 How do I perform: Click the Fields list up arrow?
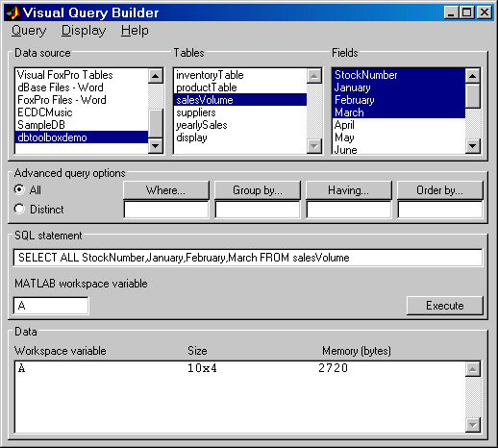472,76
